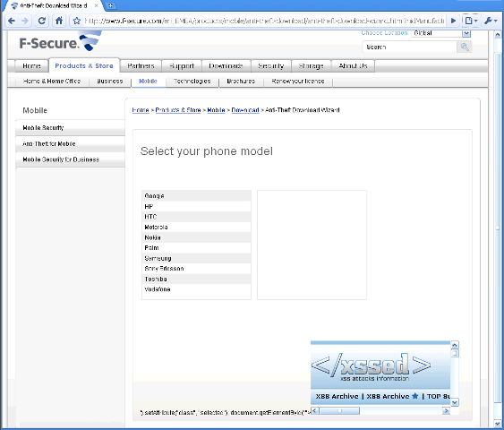
Task: Select the Products & Store tab
Action: pos(84,66)
